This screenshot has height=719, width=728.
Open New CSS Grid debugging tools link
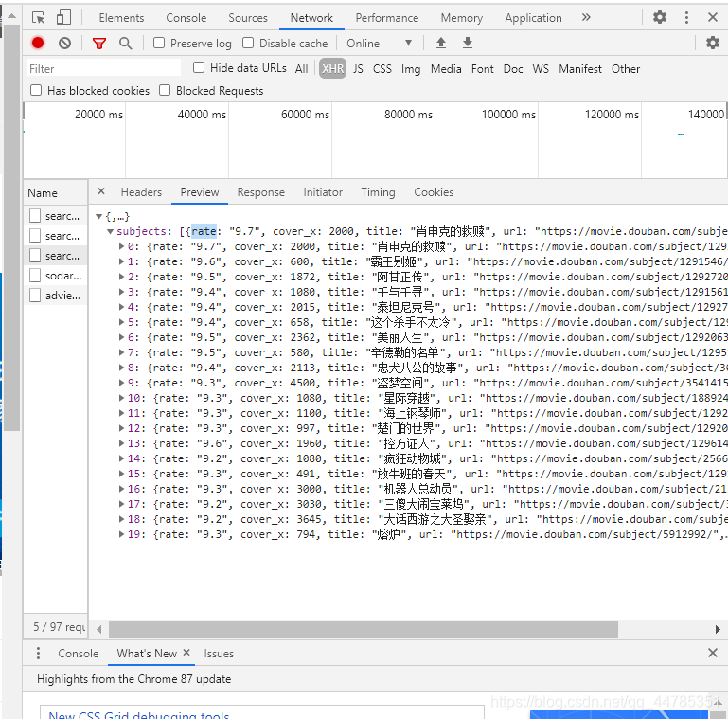[x=139, y=714]
